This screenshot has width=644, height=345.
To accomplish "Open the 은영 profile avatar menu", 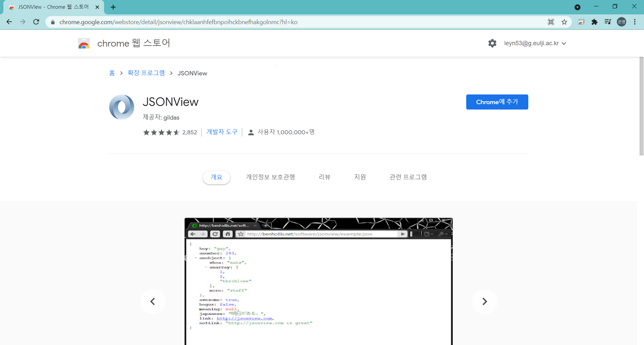I will tap(622, 22).
